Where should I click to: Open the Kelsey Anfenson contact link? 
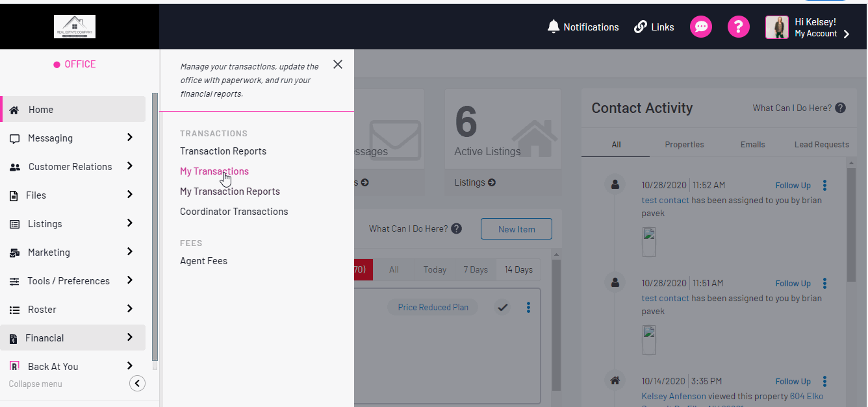coord(674,396)
